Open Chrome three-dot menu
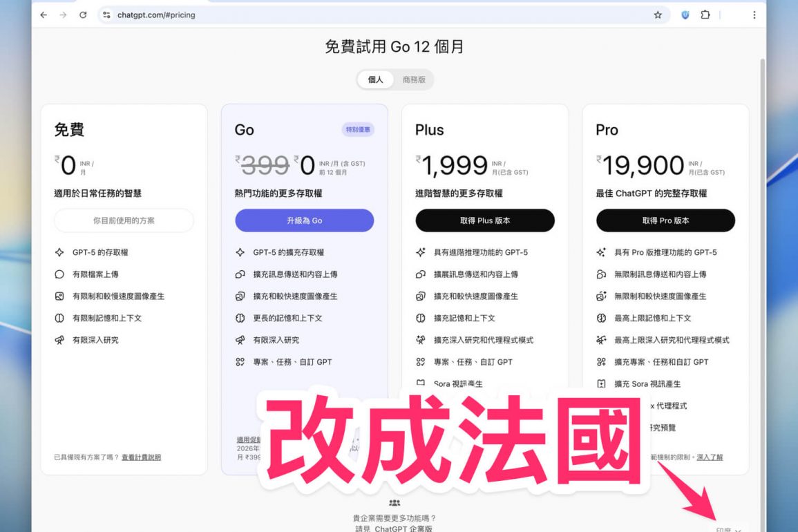Image resolution: width=798 pixels, height=532 pixels. [754, 15]
